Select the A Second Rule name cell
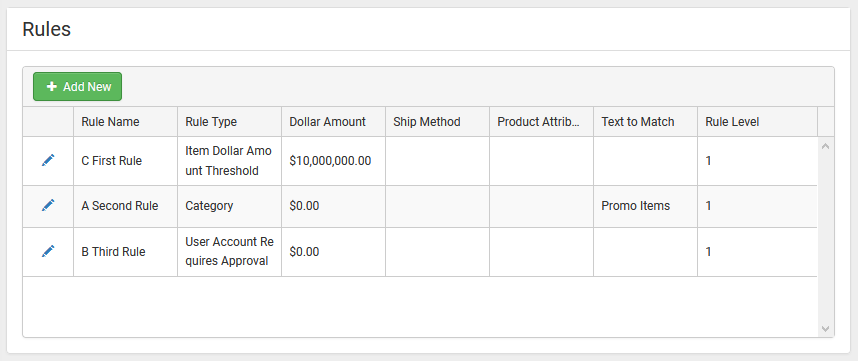Screen dimensions: 858x361 tap(125, 206)
